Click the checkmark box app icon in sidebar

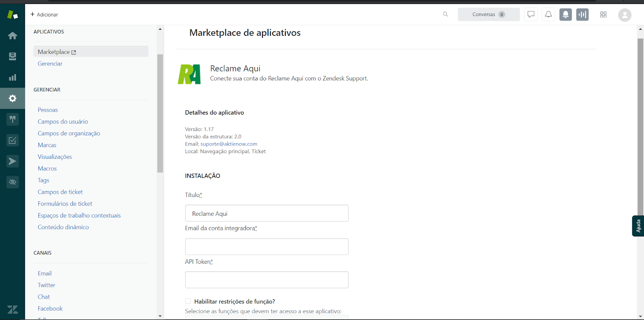pyautogui.click(x=12, y=140)
